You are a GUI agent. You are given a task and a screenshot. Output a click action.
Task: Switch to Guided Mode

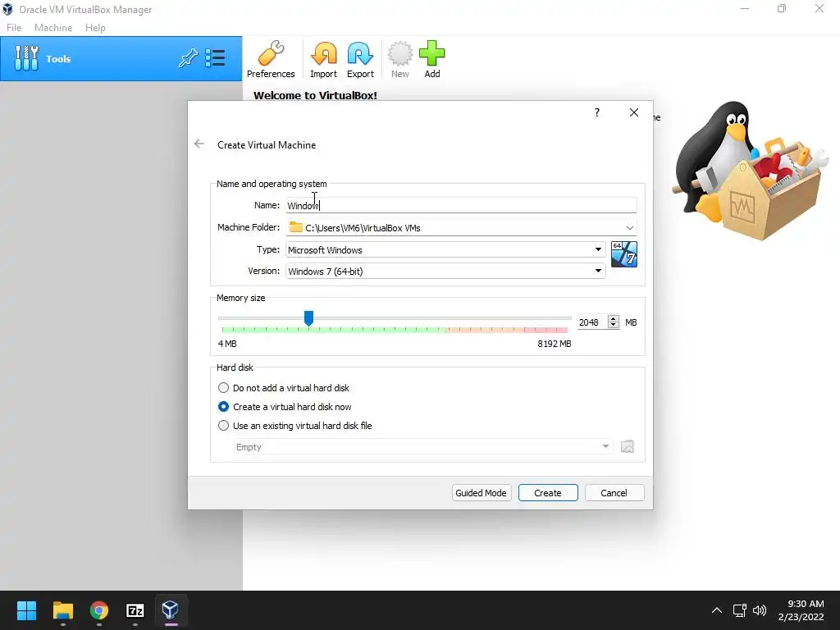pyautogui.click(x=481, y=493)
